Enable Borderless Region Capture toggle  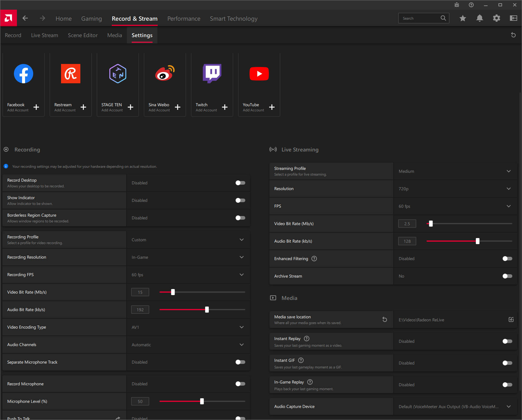coord(240,218)
